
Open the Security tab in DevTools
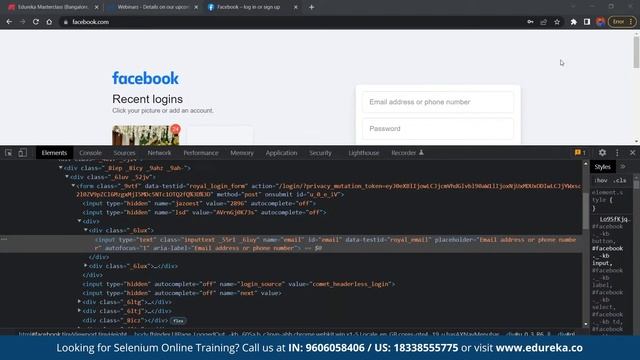320,153
